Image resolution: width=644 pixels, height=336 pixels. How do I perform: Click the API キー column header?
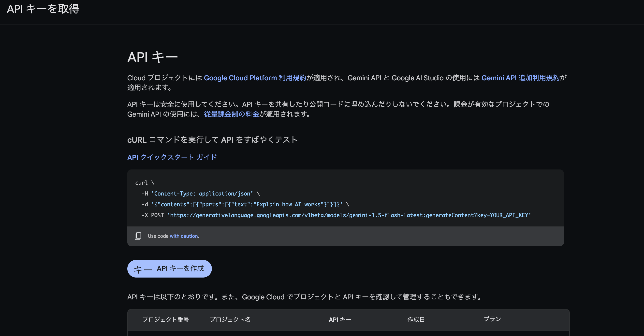tap(340, 319)
